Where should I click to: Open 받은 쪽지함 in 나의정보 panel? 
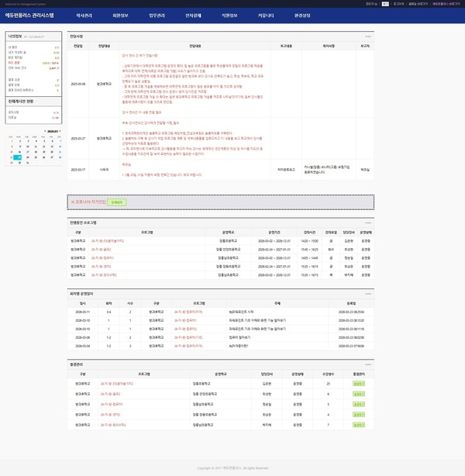[15, 57]
